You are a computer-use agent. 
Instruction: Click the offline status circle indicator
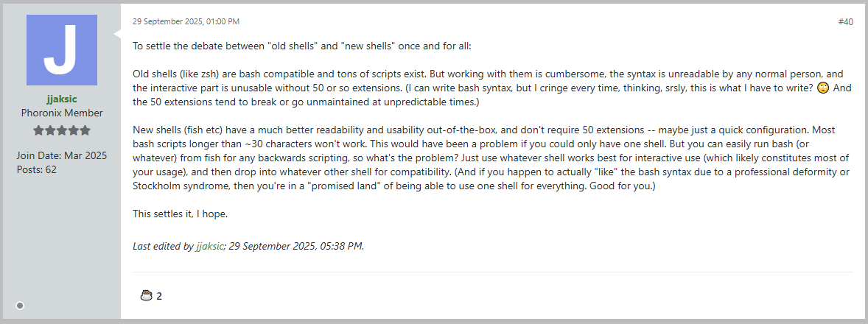20,306
